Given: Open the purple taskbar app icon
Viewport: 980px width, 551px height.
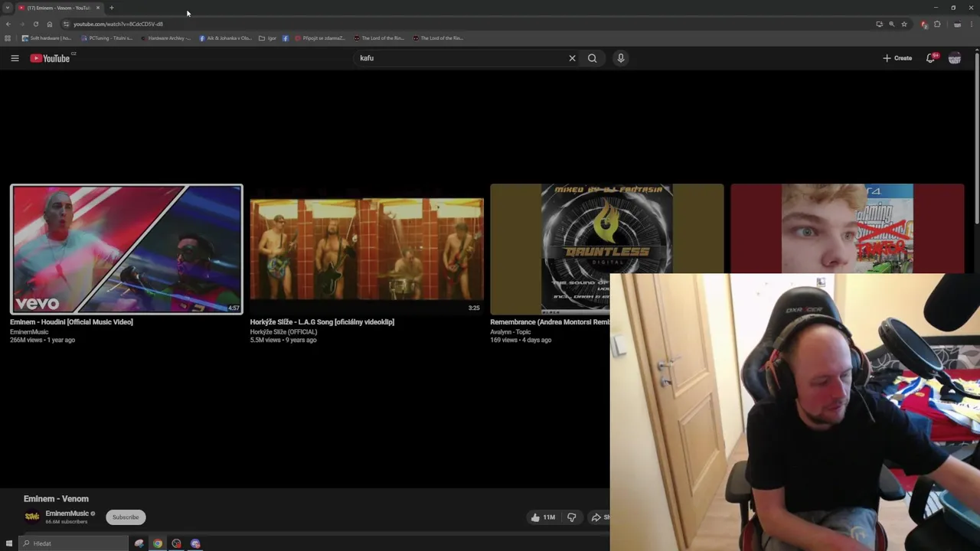Looking at the screenshot, I should pyautogui.click(x=195, y=543).
